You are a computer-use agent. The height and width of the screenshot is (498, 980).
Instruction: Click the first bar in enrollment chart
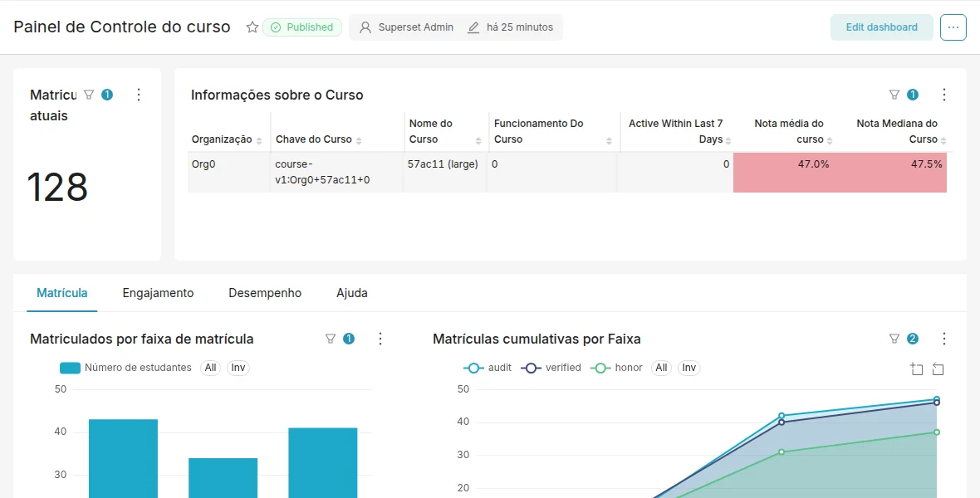coord(123,458)
